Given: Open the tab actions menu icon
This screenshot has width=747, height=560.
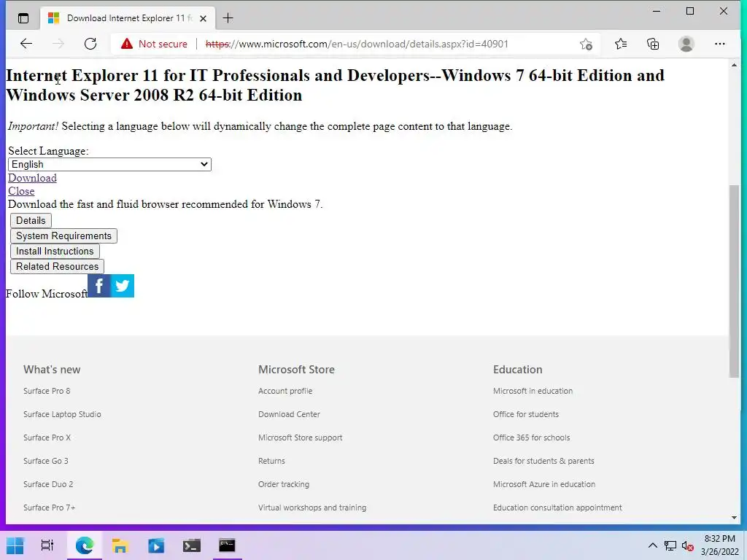Looking at the screenshot, I should pos(23,18).
